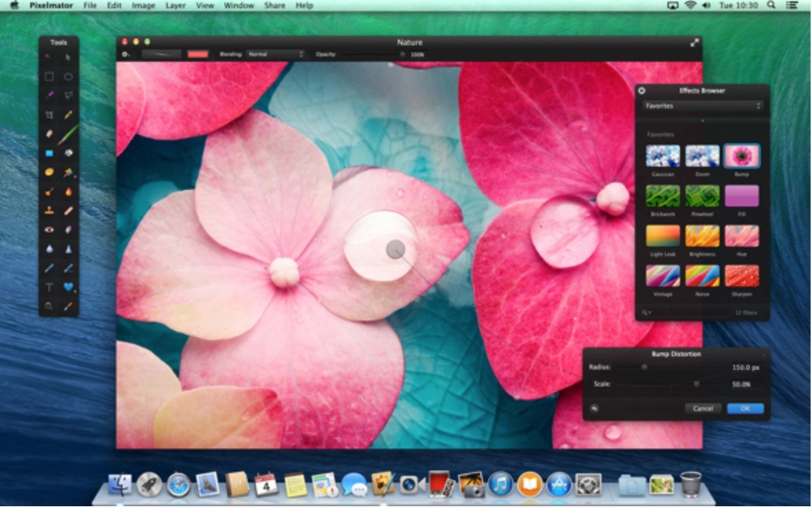Click the reset arrow in Bump Distortion
Viewport: 812px width, 509px height.
click(595, 409)
